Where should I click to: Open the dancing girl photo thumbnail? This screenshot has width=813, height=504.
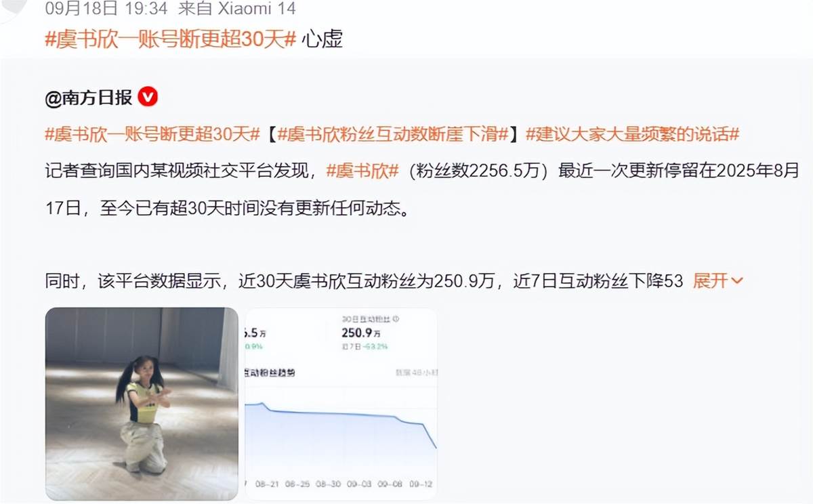click(142, 404)
